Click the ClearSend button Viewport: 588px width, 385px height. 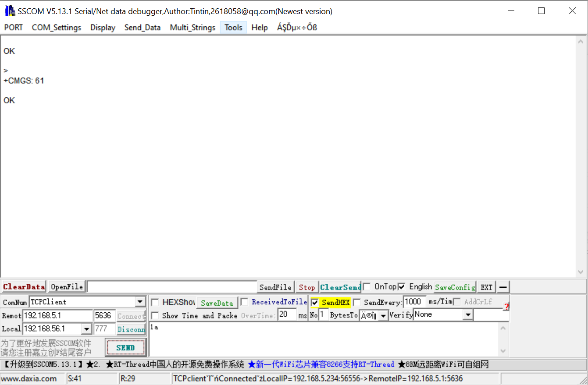pyautogui.click(x=340, y=287)
